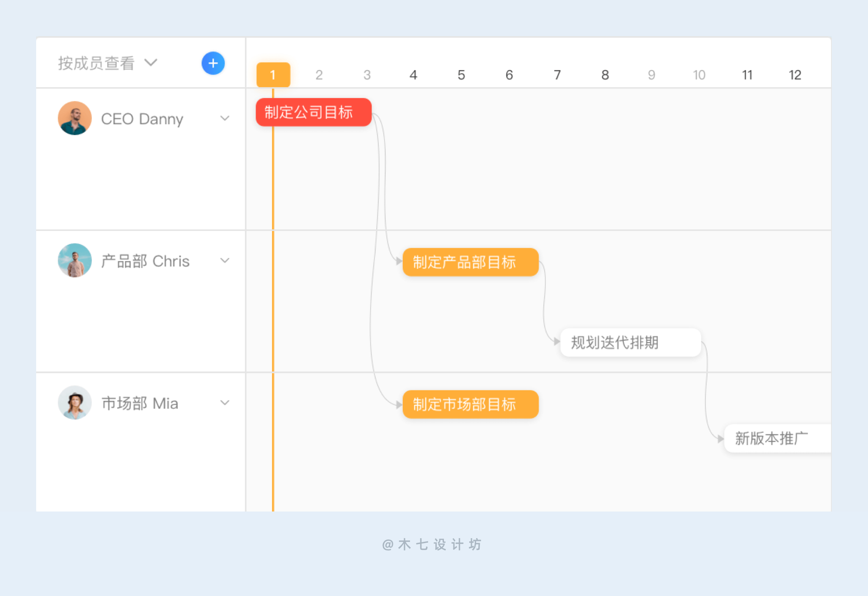Collapse the 产品部 Chris row chevron
The height and width of the screenshot is (596, 868).
225,261
